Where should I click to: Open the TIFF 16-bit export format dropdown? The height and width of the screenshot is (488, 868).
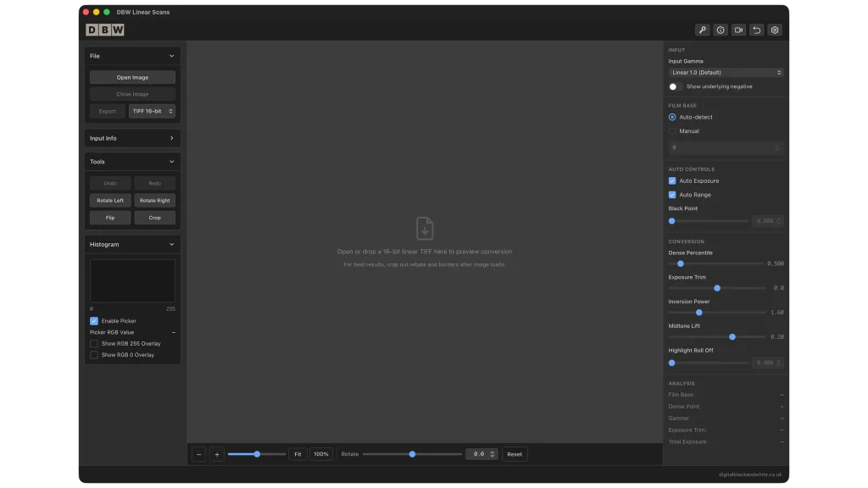[153, 111]
